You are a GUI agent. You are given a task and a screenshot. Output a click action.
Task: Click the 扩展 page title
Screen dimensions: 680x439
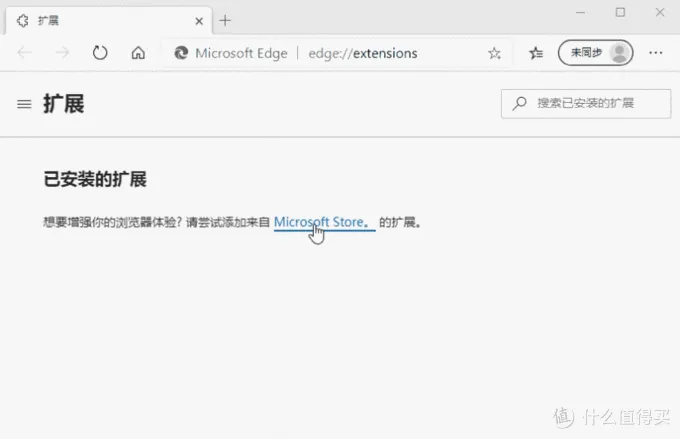pyautogui.click(x=63, y=104)
